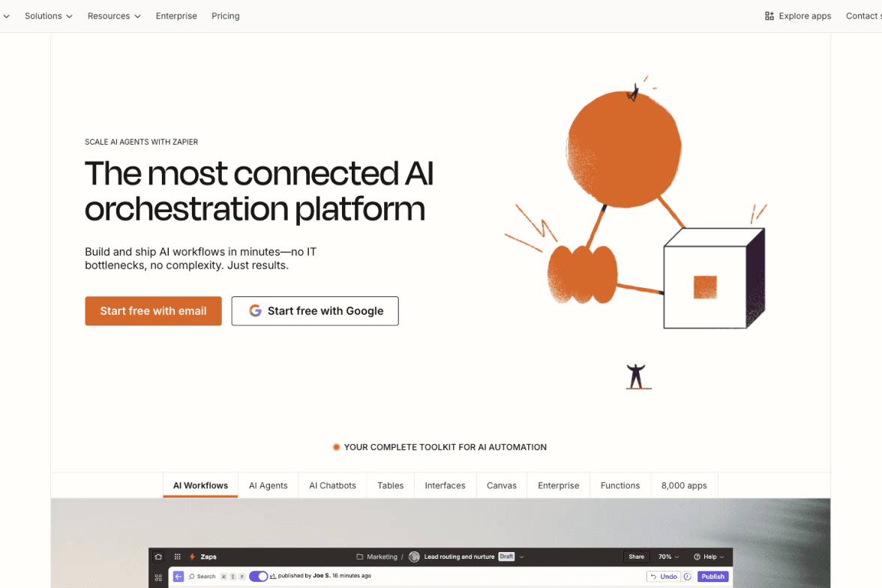Image resolution: width=882 pixels, height=588 pixels.
Task: Click "The most connected AI orchestration platform" headline
Action: (x=259, y=191)
